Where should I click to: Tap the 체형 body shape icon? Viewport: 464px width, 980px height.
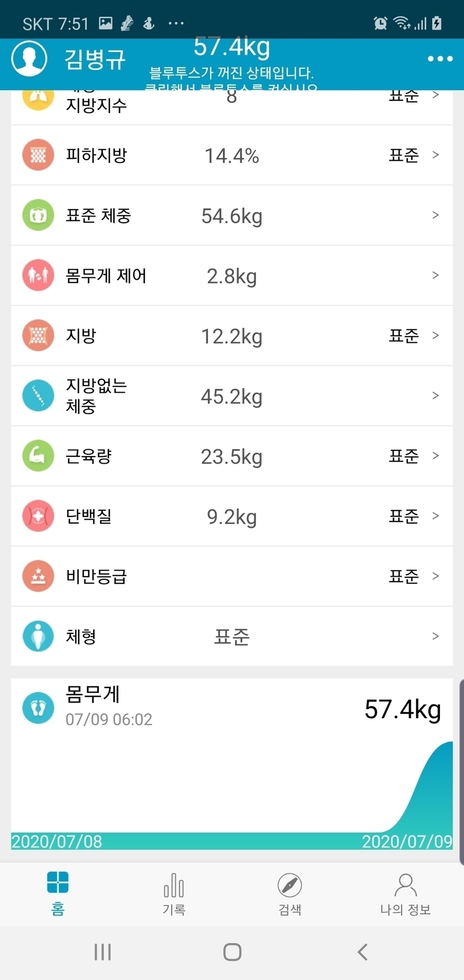point(38,636)
